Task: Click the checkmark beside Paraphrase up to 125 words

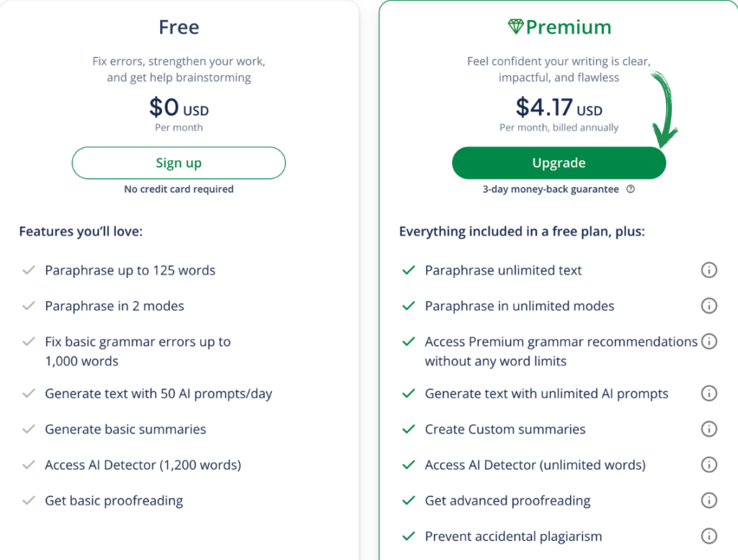Action: [29, 270]
